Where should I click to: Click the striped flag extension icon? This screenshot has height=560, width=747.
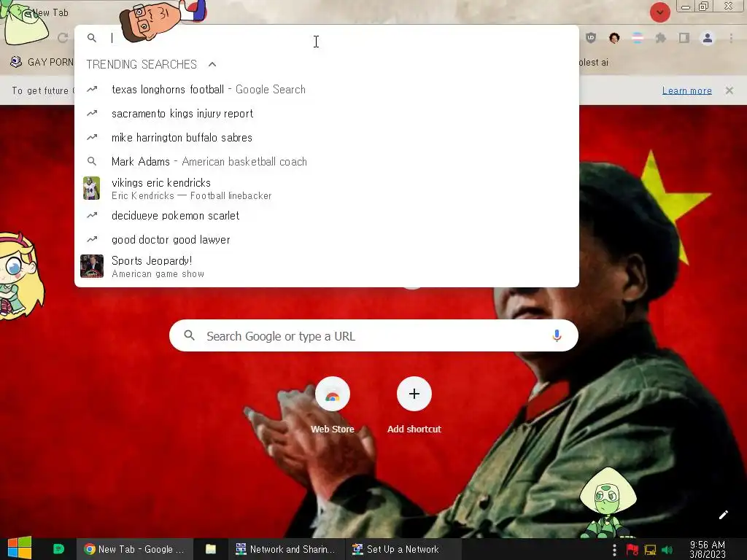pyautogui.click(x=638, y=38)
